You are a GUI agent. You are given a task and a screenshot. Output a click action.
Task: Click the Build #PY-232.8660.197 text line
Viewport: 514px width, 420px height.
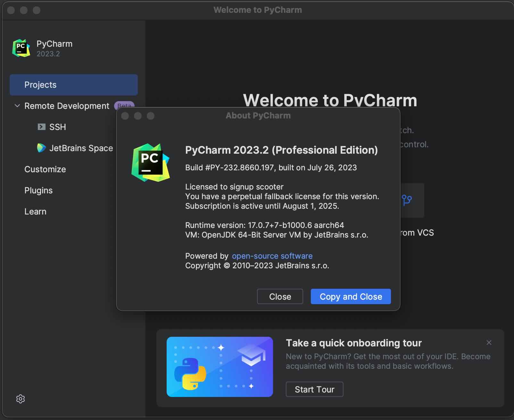(x=271, y=168)
